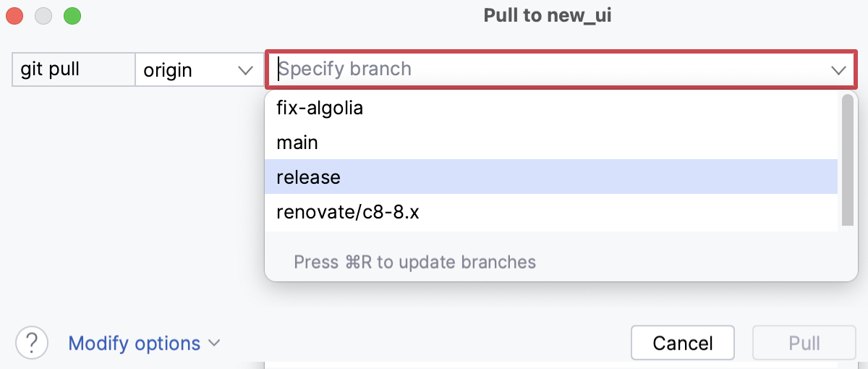This screenshot has width=868, height=369.
Task: Collapse branch list via its chevron arrow
Action: pyautogui.click(x=838, y=70)
